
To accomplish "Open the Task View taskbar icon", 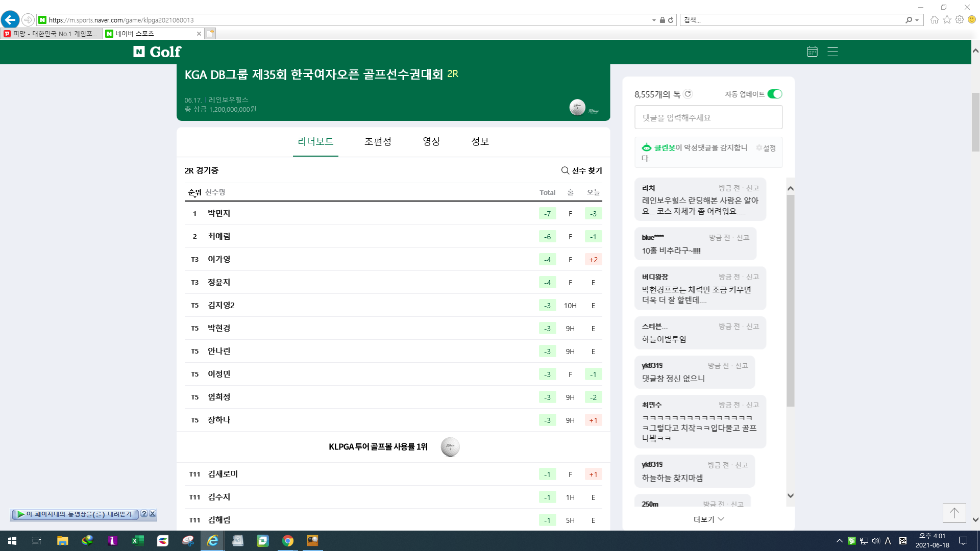I will pos(37,541).
